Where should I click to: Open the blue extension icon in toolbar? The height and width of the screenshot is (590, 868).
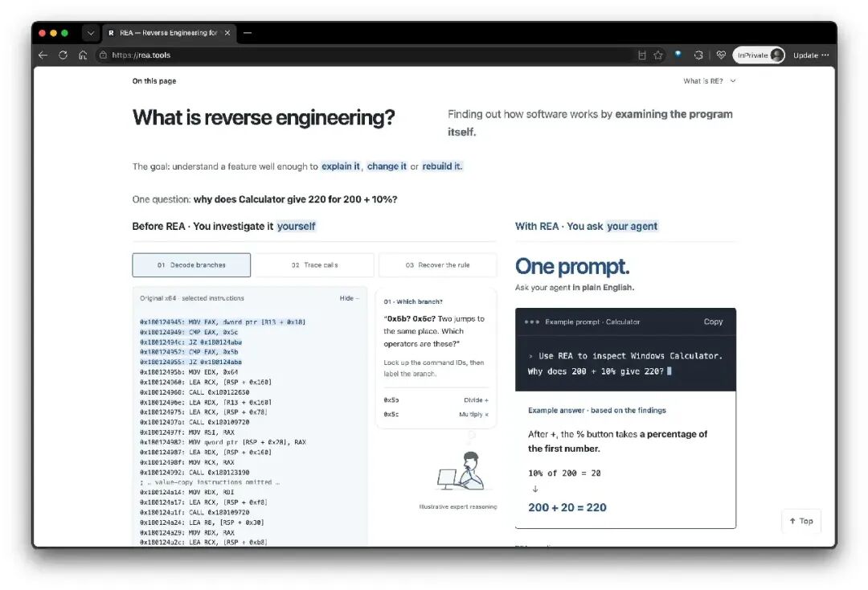pyautogui.click(x=678, y=54)
